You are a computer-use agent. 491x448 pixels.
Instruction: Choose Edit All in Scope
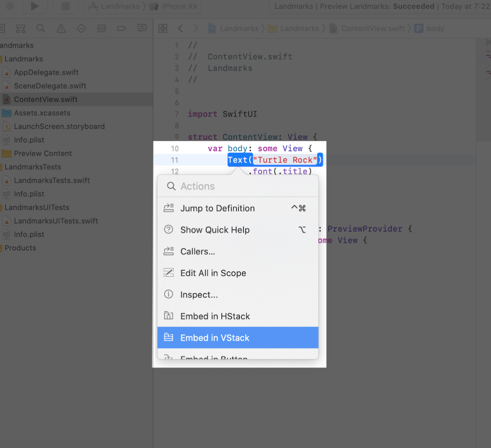point(238,273)
